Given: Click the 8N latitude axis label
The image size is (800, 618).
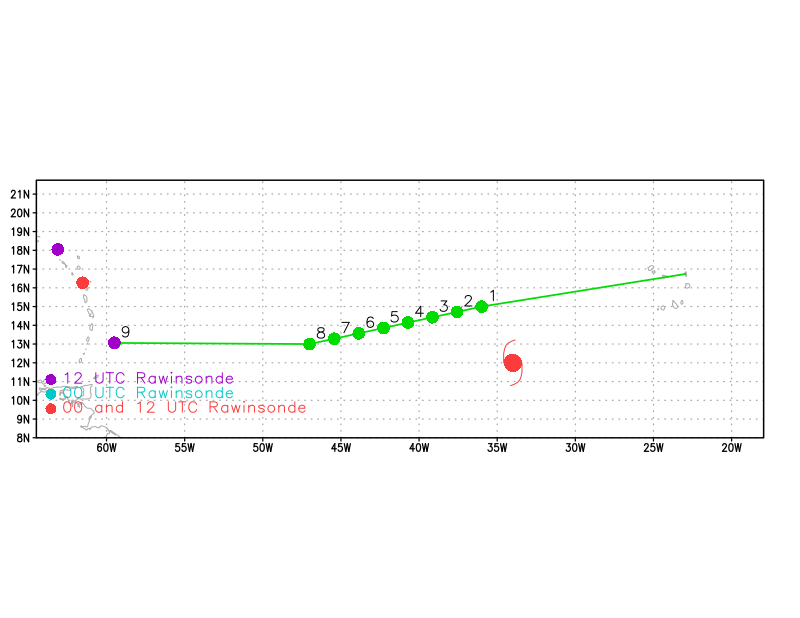Looking at the screenshot, I should [23, 438].
